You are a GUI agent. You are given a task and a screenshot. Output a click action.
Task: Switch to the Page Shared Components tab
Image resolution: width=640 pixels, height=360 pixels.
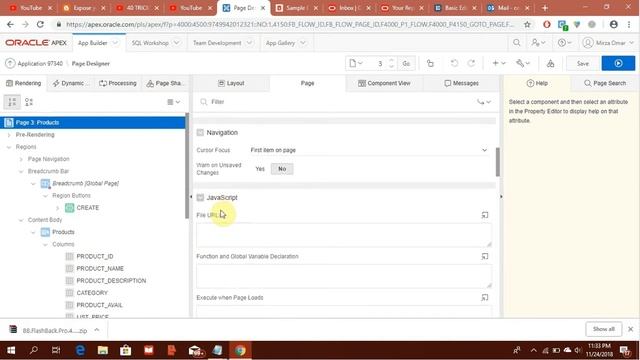[x=165, y=83]
